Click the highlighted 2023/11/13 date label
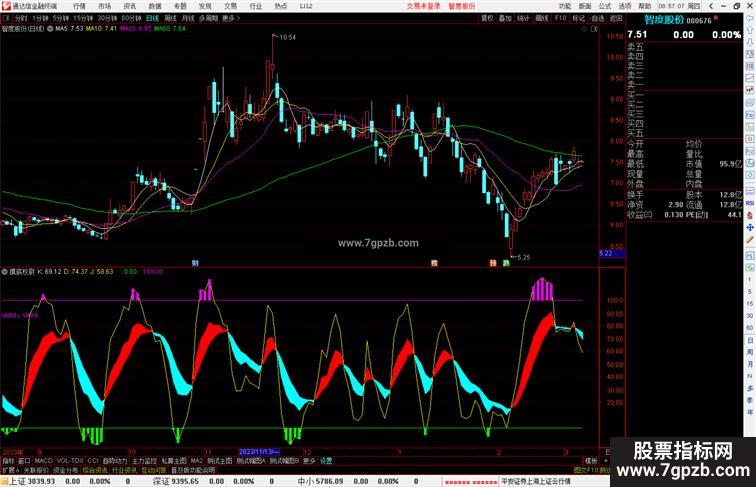This screenshot has height=487, width=756. point(259,452)
